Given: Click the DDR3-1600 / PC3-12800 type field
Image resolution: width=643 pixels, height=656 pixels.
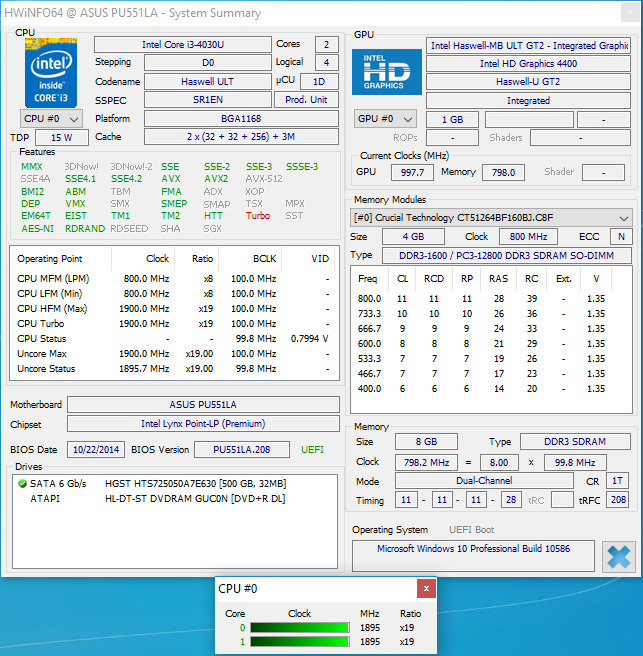Looking at the screenshot, I should tap(507, 256).
